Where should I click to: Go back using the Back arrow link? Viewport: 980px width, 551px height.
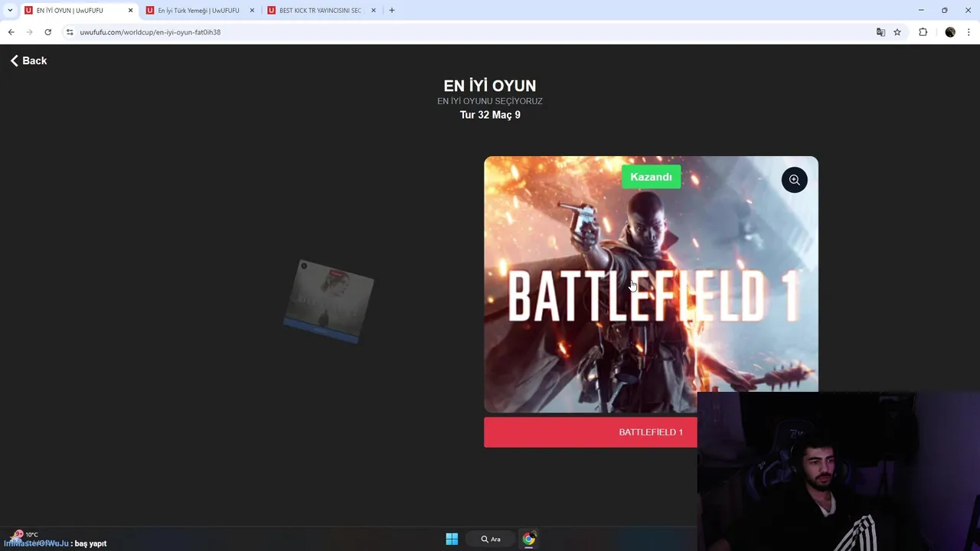click(x=28, y=60)
